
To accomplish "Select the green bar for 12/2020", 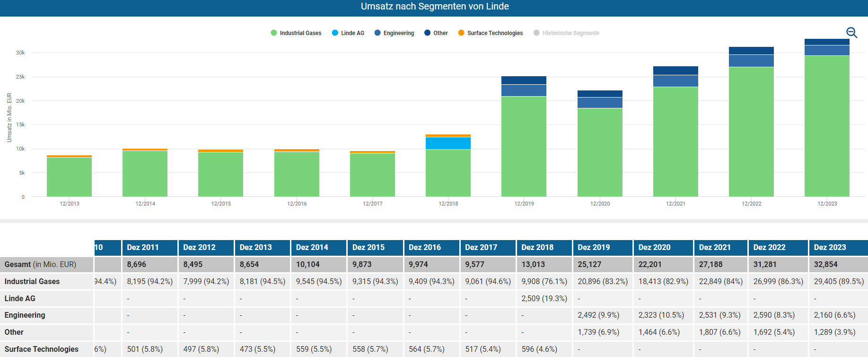I will pos(600,152).
